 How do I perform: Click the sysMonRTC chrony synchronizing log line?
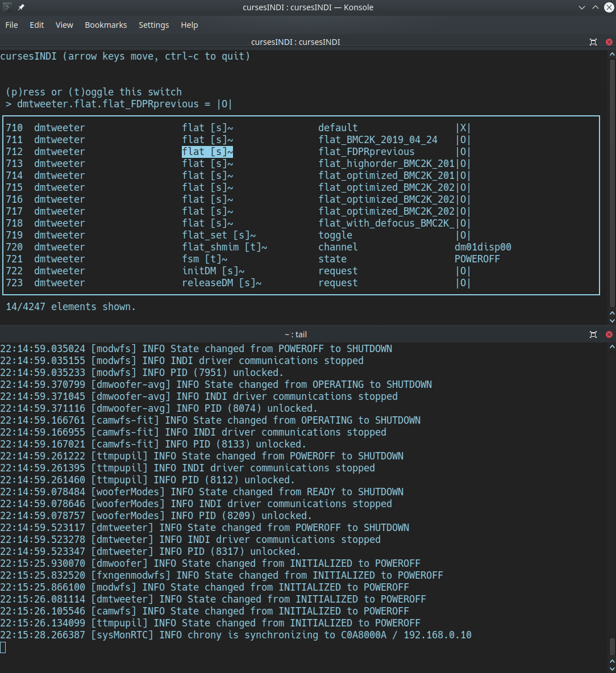coord(236,635)
